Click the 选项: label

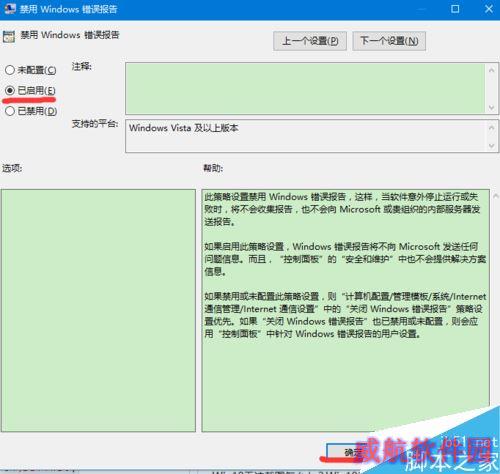coord(12,168)
